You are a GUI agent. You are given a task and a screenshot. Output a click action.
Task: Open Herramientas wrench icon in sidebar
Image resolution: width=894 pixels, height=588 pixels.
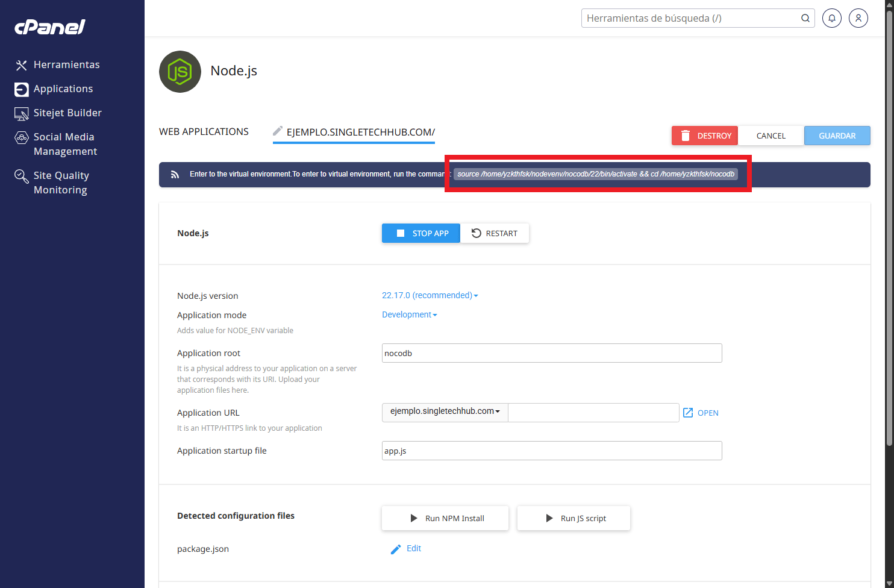(x=22, y=65)
